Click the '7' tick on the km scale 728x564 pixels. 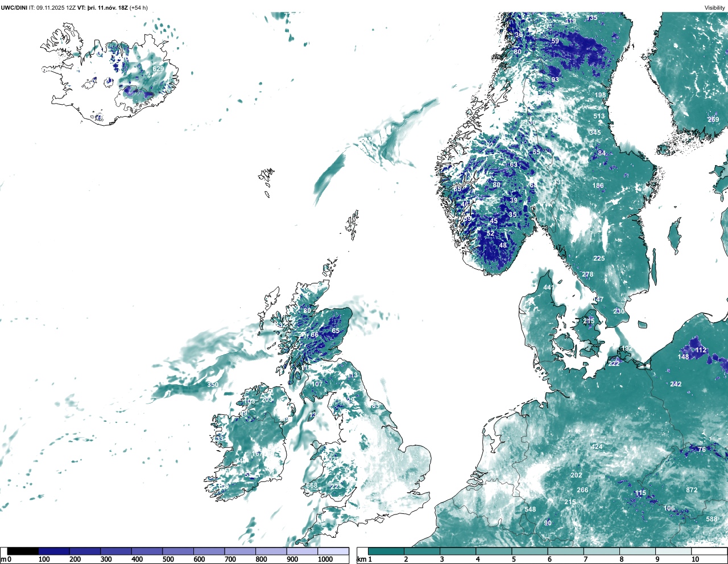(x=585, y=559)
